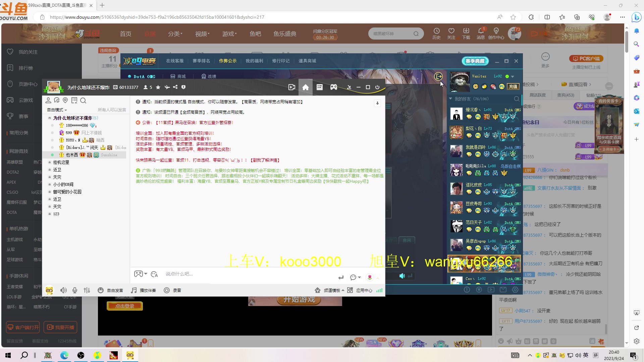Click the speaker volume icon in bottom bar
The width and height of the screenshot is (644, 362).
coord(63,290)
